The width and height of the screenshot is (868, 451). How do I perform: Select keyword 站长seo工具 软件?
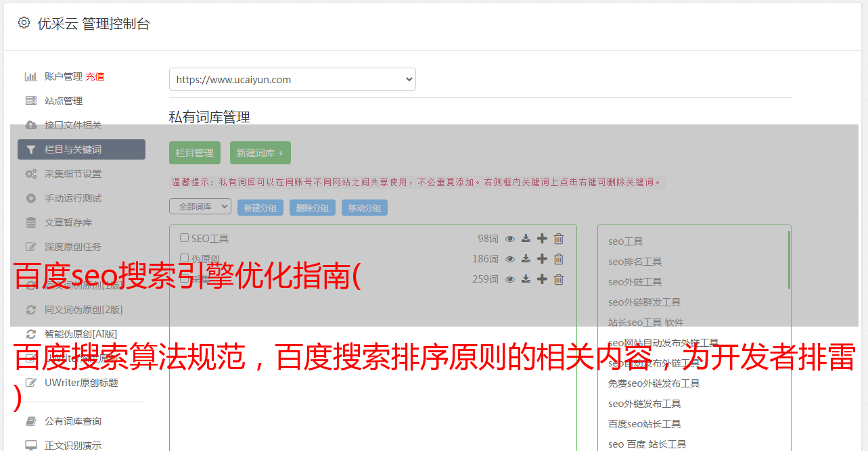pyautogui.click(x=645, y=323)
